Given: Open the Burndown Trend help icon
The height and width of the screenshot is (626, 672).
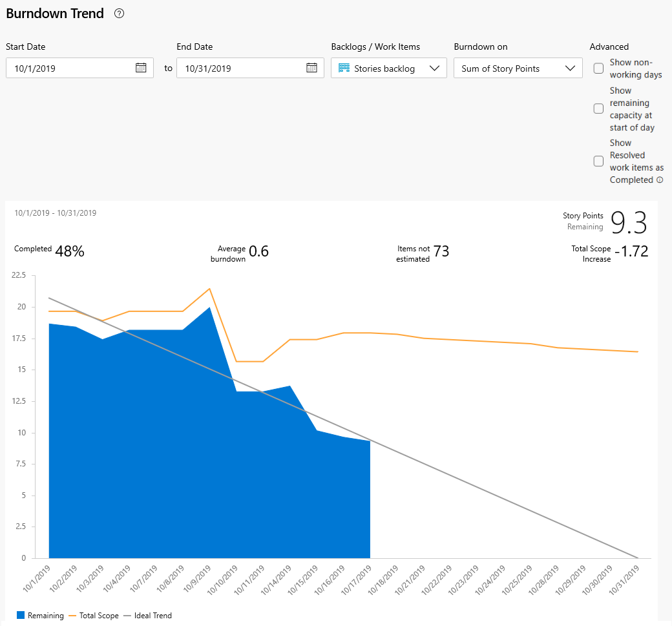Looking at the screenshot, I should (119, 14).
